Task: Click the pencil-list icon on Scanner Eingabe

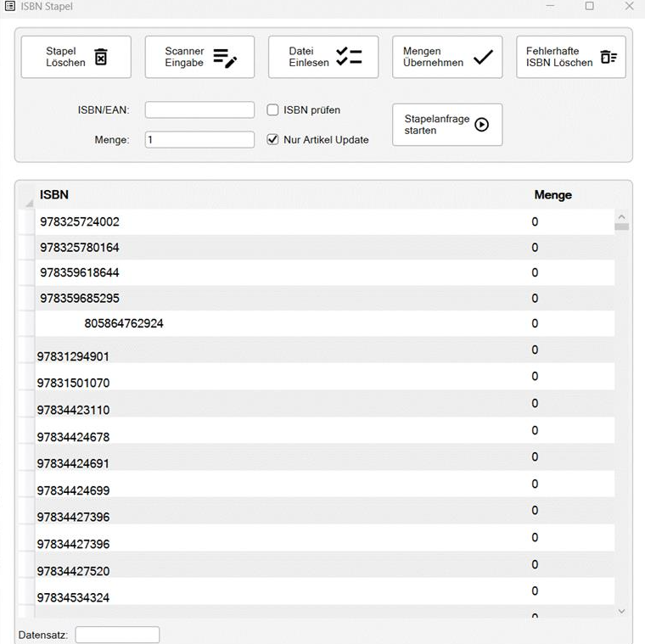Action: tap(225, 57)
